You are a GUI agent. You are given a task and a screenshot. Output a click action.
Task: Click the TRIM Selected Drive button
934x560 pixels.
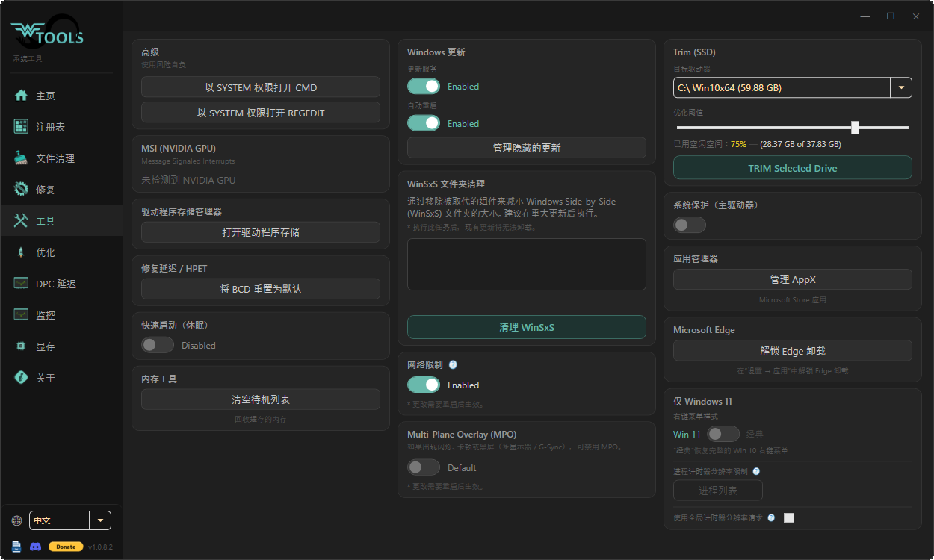pyautogui.click(x=793, y=168)
